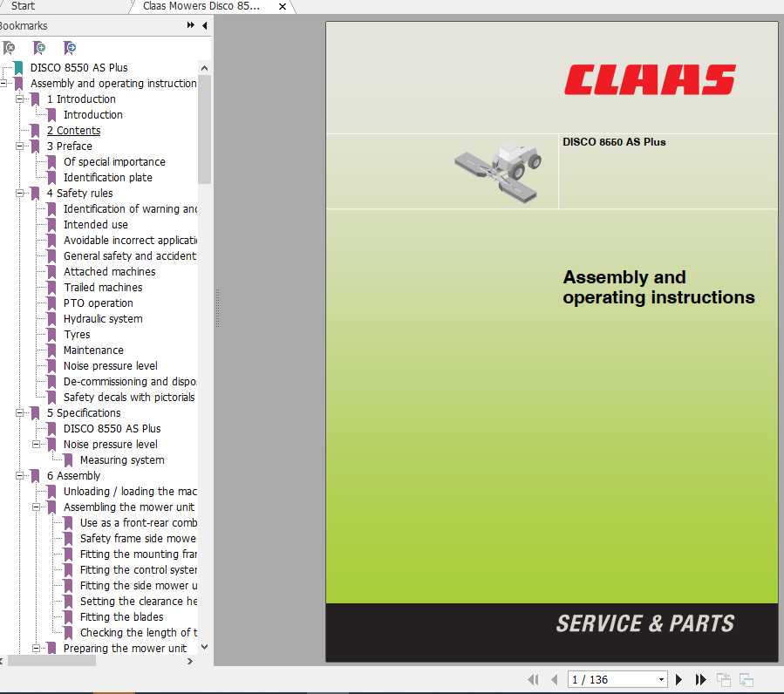This screenshot has width=784, height=694.
Task: Click the next page arrow
Action: [x=679, y=679]
